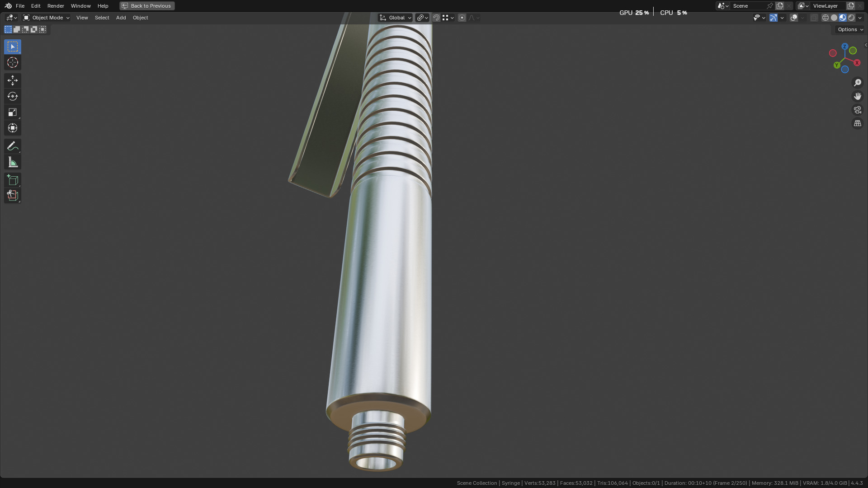
Task: Toggle the camera view icon
Action: 858,110
